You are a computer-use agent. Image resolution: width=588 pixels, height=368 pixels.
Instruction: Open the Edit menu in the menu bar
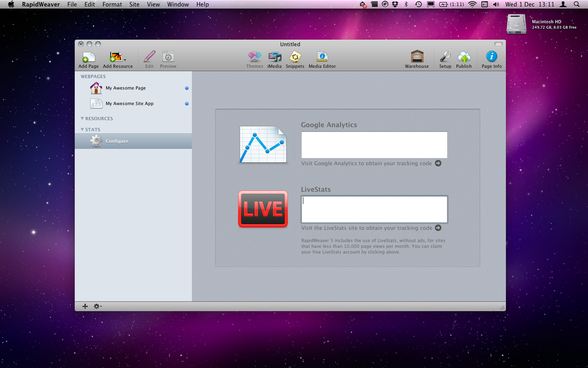(x=89, y=4)
